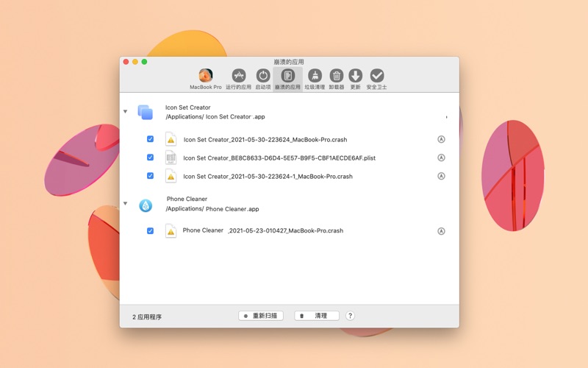Select the Icon Set Creator 223624-1 crash file row

click(x=268, y=177)
